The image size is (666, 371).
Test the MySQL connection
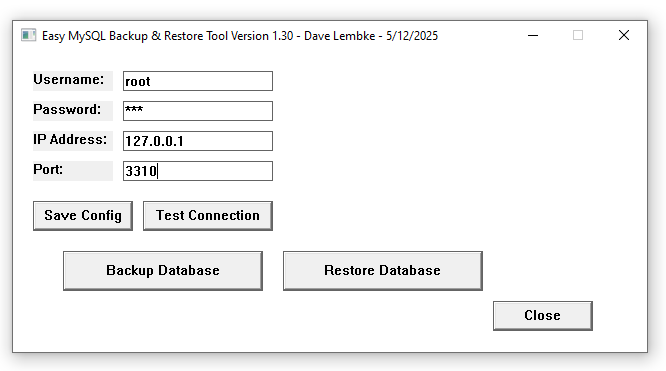tap(208, 216)
